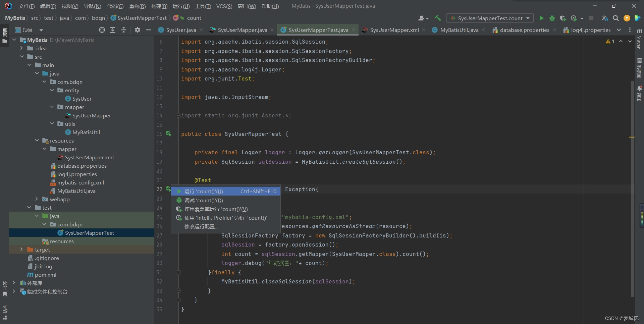Open editor tabs more options dots icon
This screenshot has height=324, width=644.
click(x=630, y=30)
